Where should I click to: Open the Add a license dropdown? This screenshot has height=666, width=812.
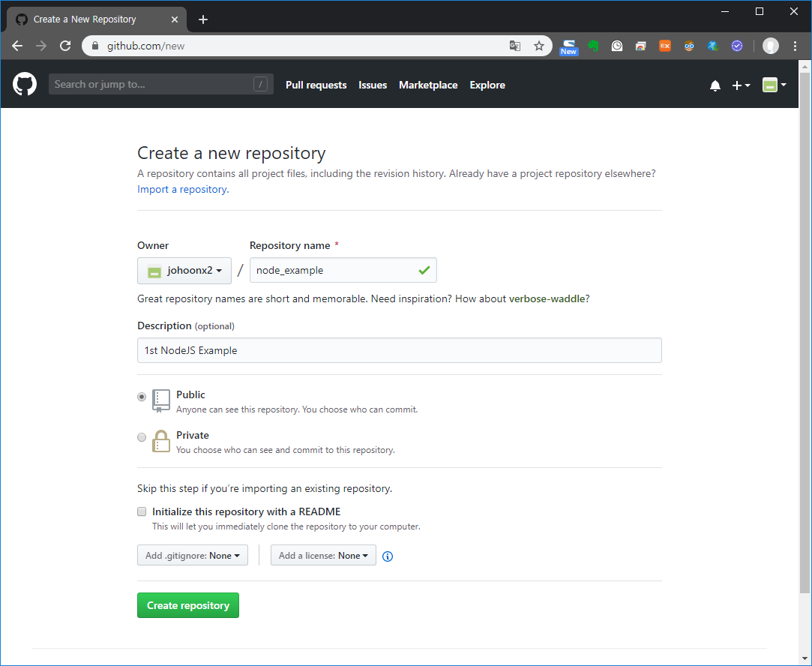[x=323, y=555]
